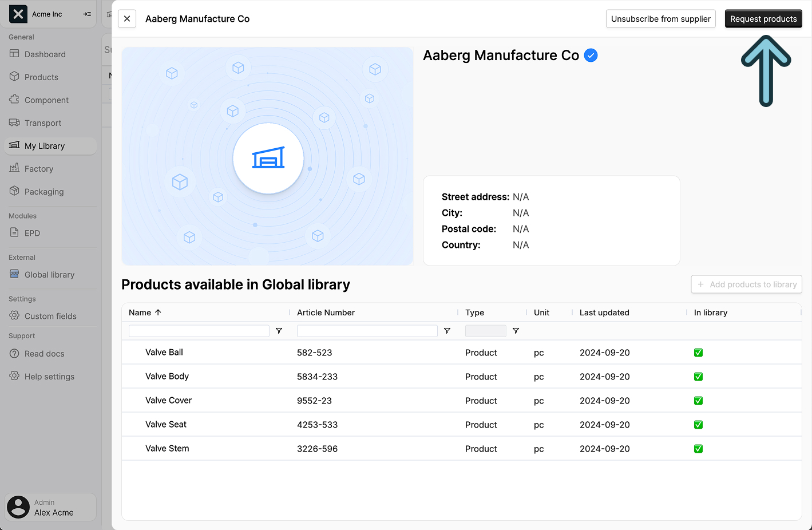Viewport: 812px width, 530px height.
Task: Open the Component section
Action: (x=46, y=100)
